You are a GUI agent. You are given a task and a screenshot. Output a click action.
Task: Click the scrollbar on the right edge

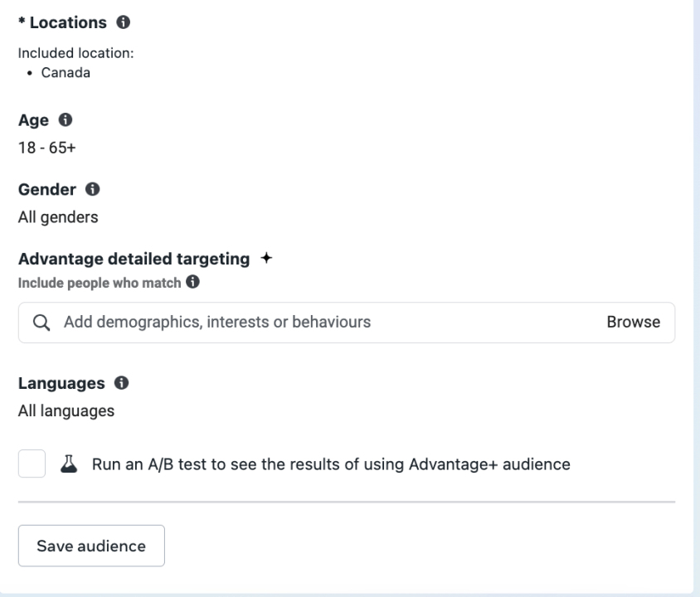point(694,249)
